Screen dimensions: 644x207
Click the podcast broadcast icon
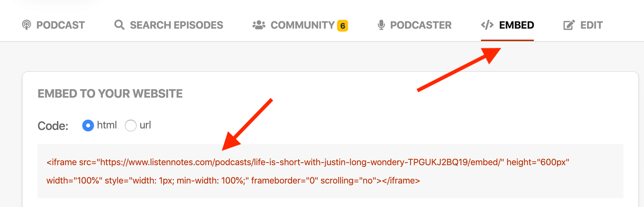[x=26, y=25]
